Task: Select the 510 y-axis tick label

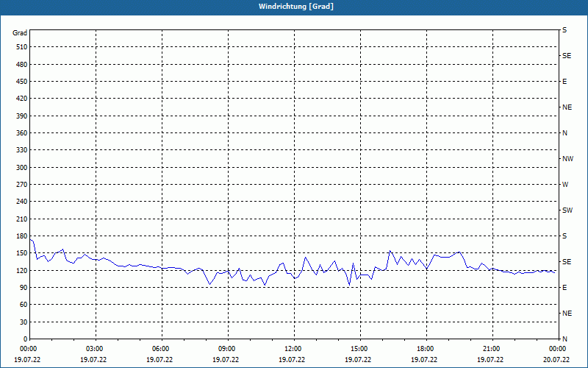Action: tap(21, 47)
